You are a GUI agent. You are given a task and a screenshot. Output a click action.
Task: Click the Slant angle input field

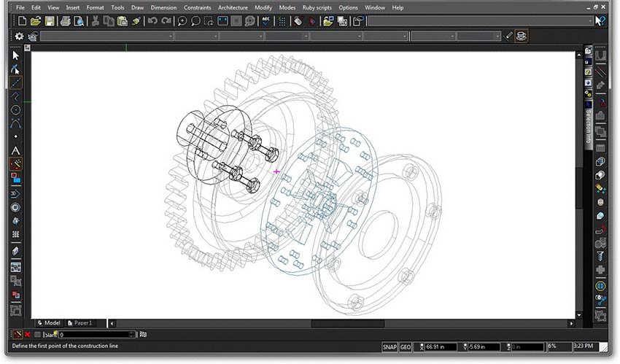(95, 335)
